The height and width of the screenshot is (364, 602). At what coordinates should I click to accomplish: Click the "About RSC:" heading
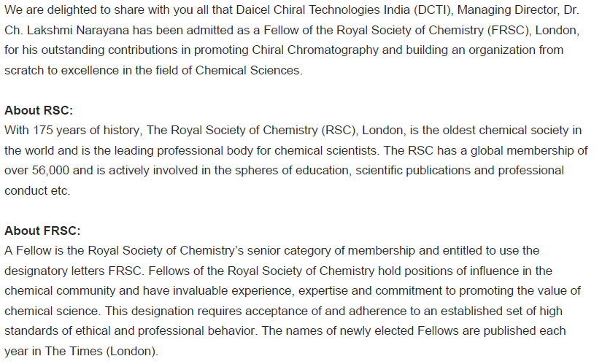tap(39, 110)
